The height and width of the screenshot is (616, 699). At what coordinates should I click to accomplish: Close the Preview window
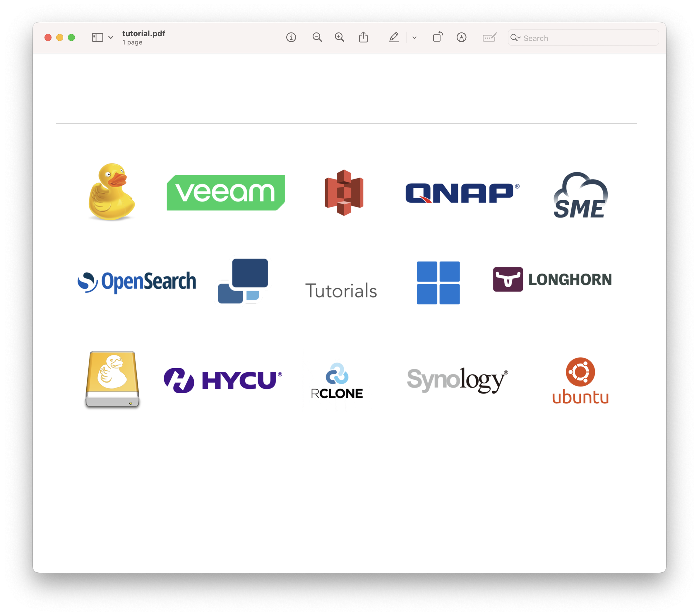click(48, 37)
